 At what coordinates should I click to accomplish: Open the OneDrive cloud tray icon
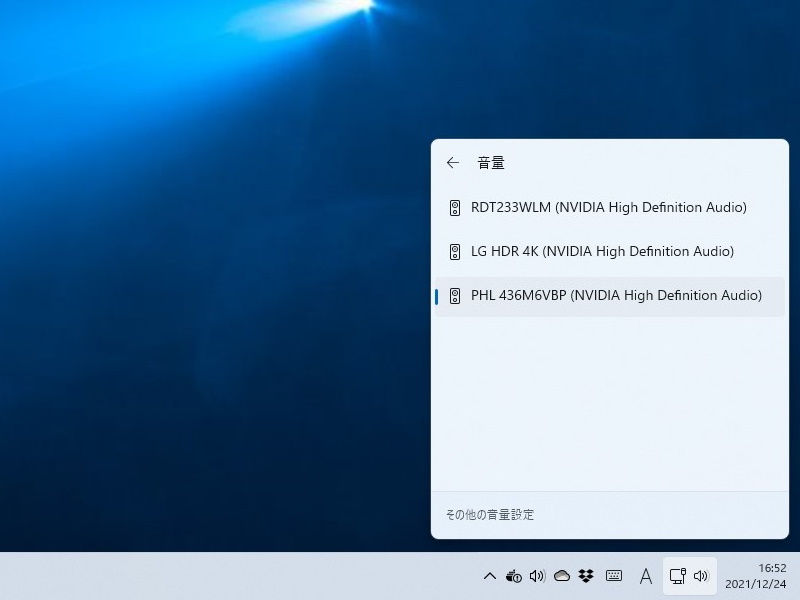click(x=562, y=576)
